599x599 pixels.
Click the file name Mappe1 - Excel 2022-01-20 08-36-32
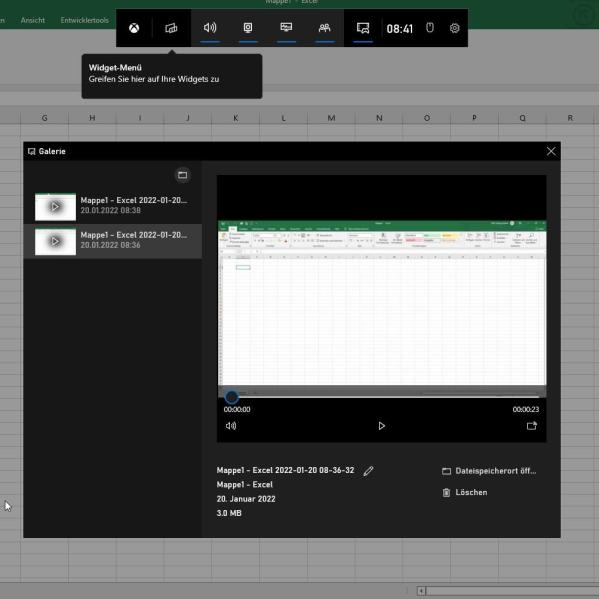click(x=285, y=470)
